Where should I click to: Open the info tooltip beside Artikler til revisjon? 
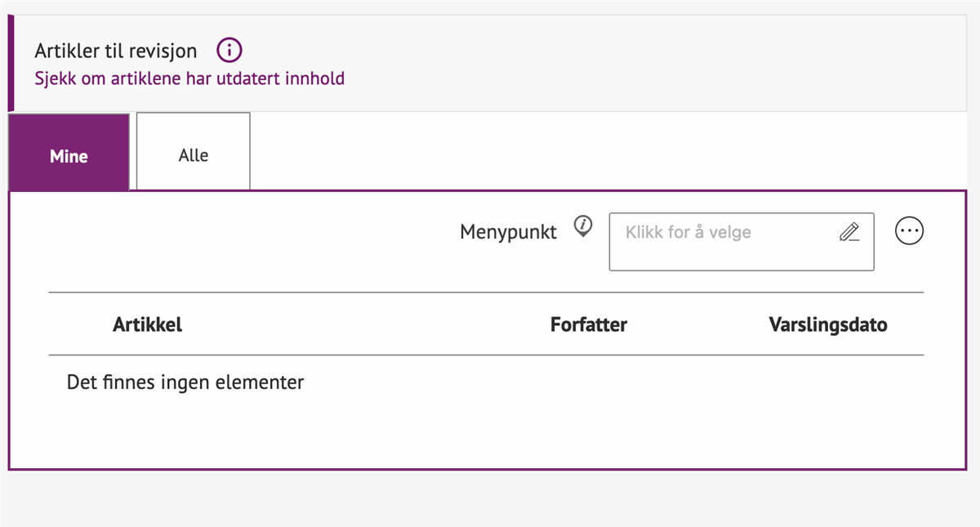(x=229, y=50)
